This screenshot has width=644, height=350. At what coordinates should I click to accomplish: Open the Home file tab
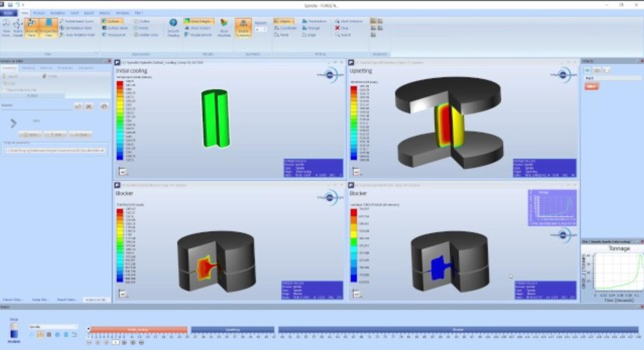coord(8,13)
